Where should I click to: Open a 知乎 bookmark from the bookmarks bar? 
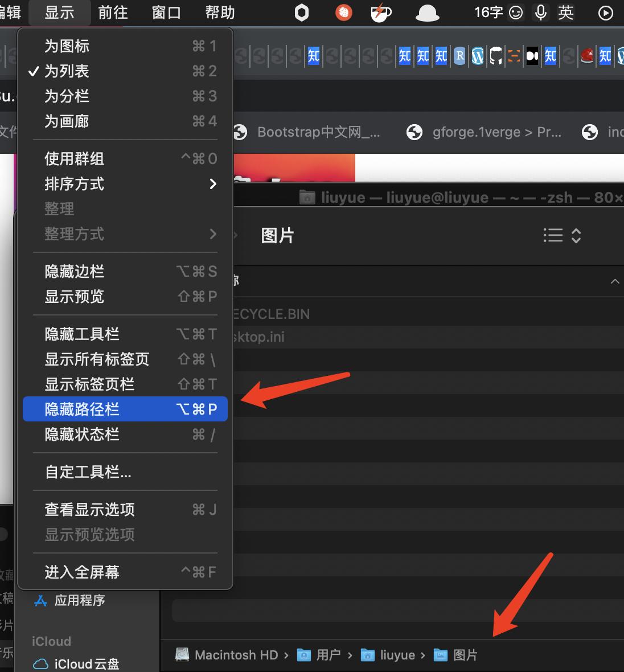click(404, 56)
